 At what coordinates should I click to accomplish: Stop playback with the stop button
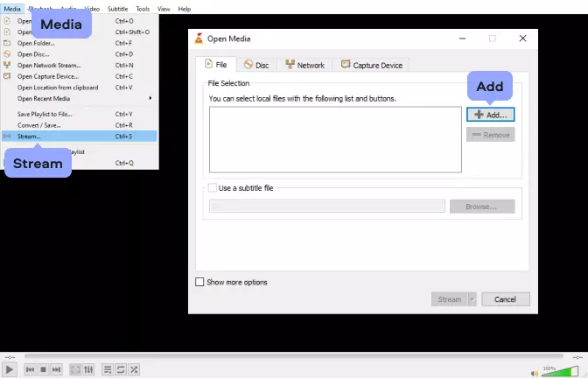pyautogui.click(x=43, y=369)
